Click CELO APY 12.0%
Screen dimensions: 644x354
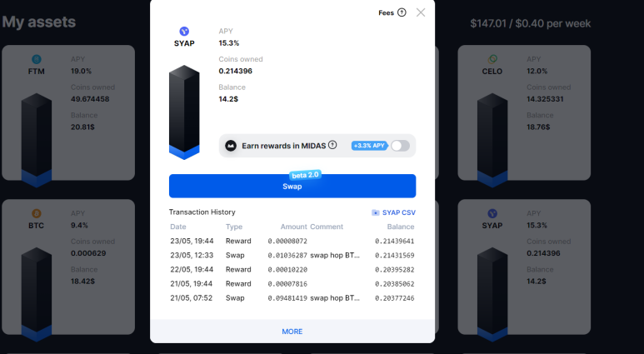click(537, 71)
